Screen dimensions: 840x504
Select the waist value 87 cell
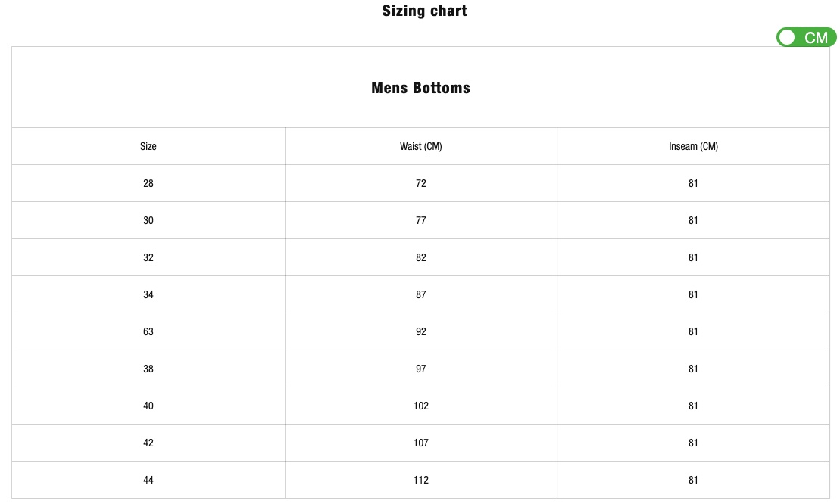click(x=420, y=294)
